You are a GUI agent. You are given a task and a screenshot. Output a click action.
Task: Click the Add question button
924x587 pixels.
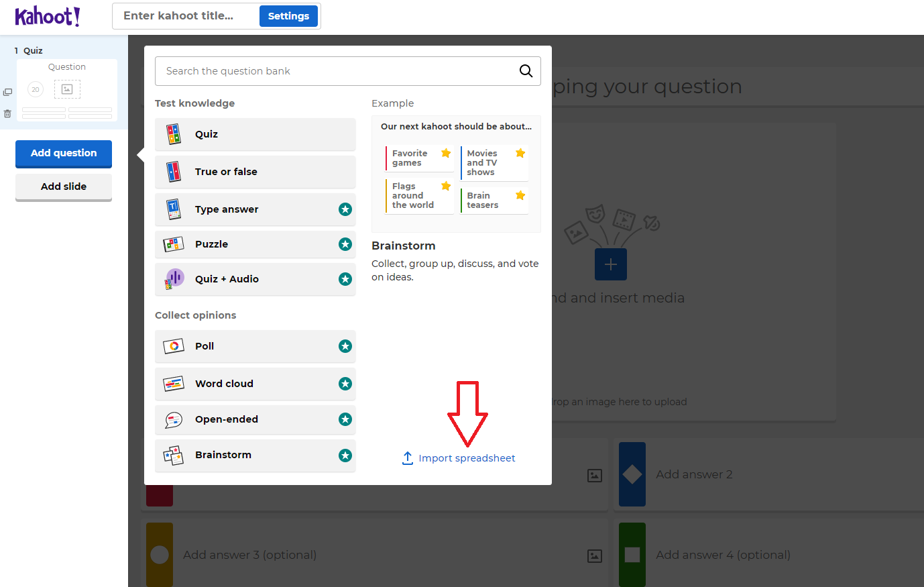pos(64,154)
